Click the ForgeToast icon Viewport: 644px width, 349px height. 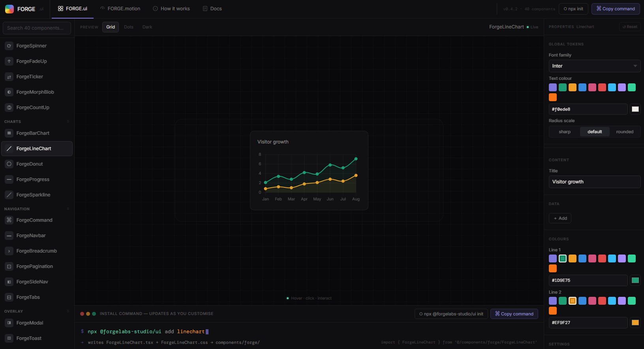(x=9, y=338)
